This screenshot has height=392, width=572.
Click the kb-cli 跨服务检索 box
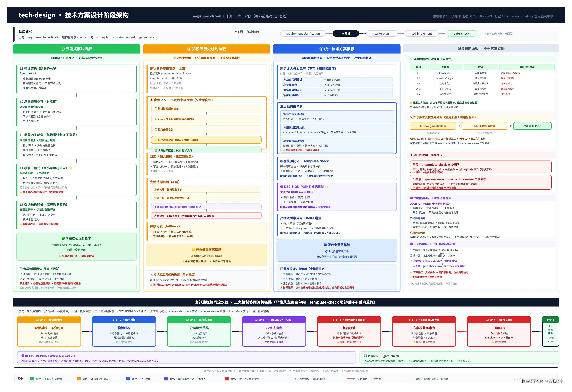(x=485, y=126)
